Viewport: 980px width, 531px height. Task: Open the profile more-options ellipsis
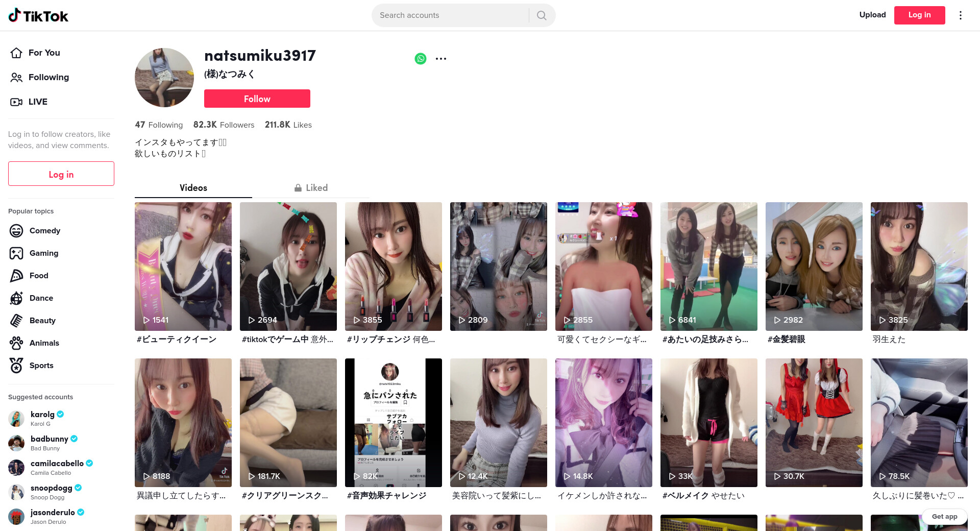point(441,59)
